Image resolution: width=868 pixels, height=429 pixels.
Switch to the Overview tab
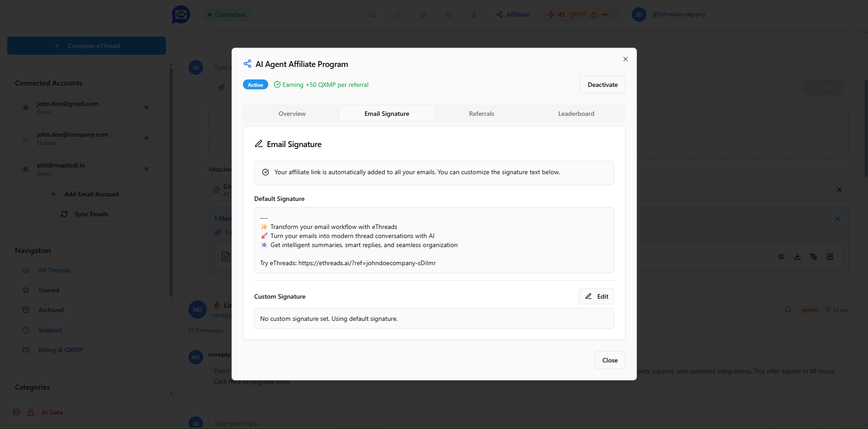[292, 114]
